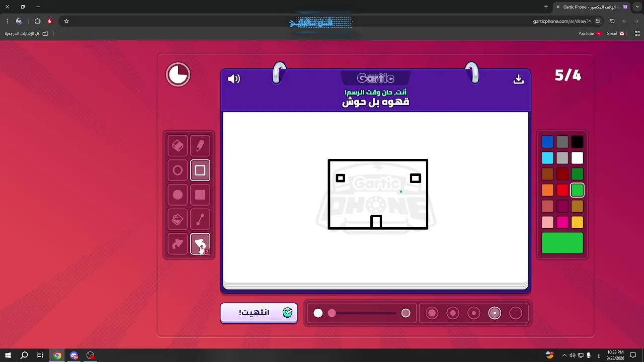This screenshot has height=362, width=644.
Task: Open the all bookmarks folder
Action: (27, 34)
